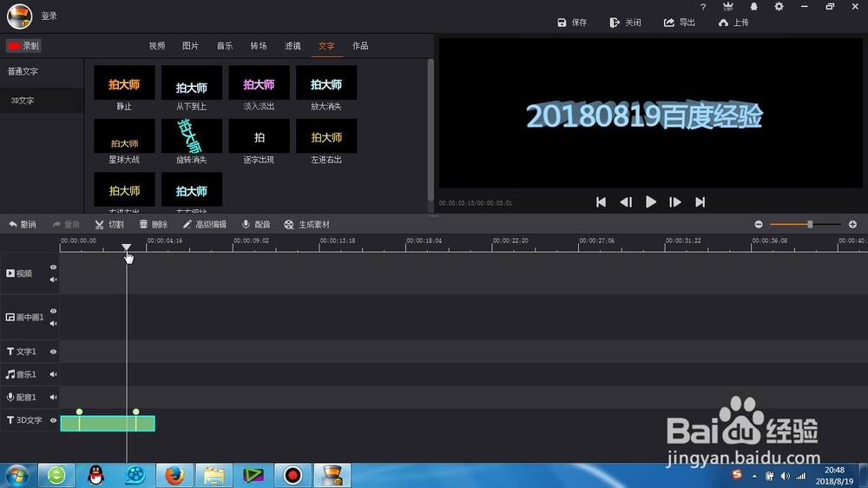This screenshot has height=488, width=868.
Task: Click the 撤销 undo toolbar button
Action: pos(23,224)
